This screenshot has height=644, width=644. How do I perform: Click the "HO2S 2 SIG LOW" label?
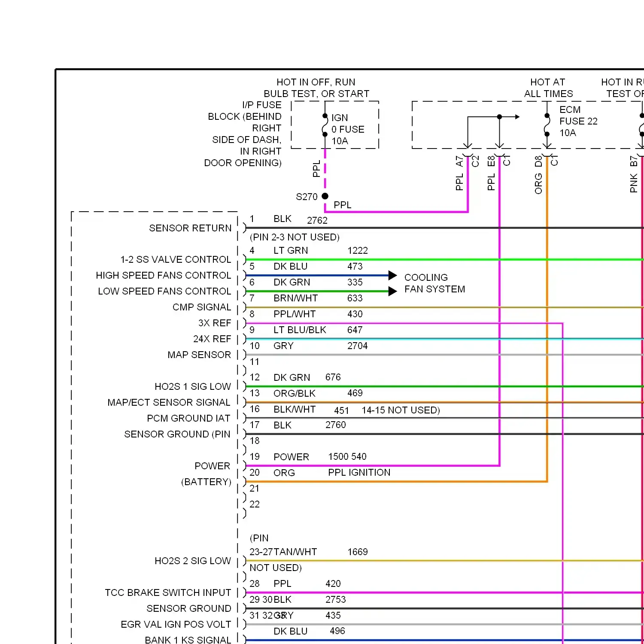click(193, 561)
